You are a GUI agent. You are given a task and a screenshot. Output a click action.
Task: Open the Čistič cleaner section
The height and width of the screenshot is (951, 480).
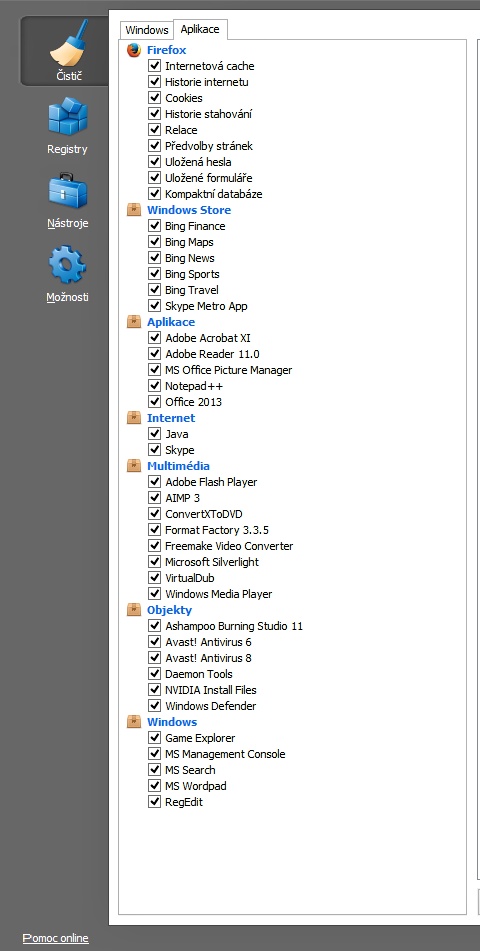[x=67, y=51]
